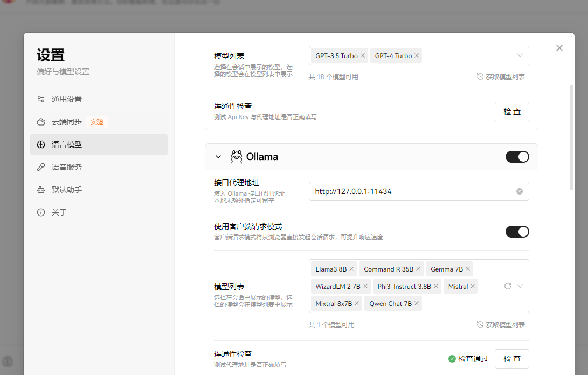The image size is (588, 375).
Task: Click the assistant icon beside 默认助手
Action: point(40,190)
